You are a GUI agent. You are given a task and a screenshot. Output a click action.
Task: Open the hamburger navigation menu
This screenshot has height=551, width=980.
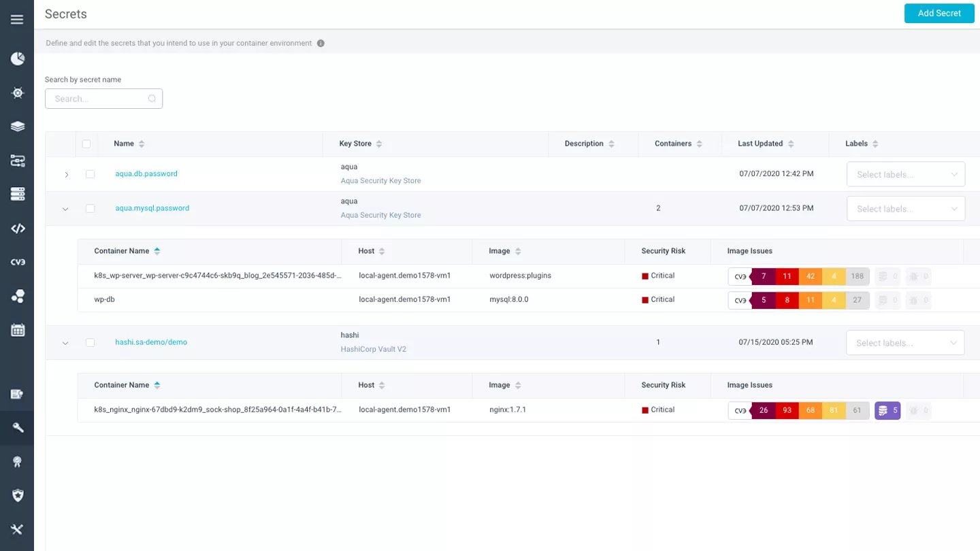point(17,20)
